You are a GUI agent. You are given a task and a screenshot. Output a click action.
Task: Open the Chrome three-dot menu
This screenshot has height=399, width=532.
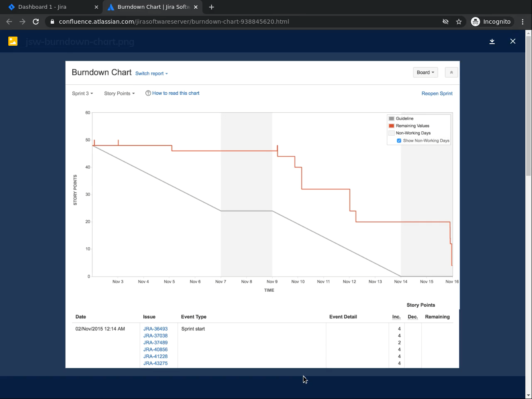point(522,22)
